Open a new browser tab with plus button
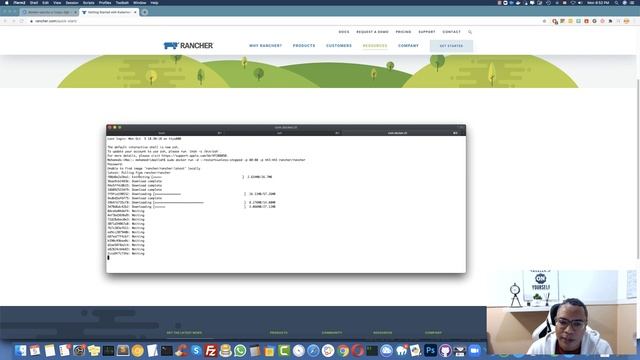The width and height of the screenshot is (640, 360). [144, 12]
